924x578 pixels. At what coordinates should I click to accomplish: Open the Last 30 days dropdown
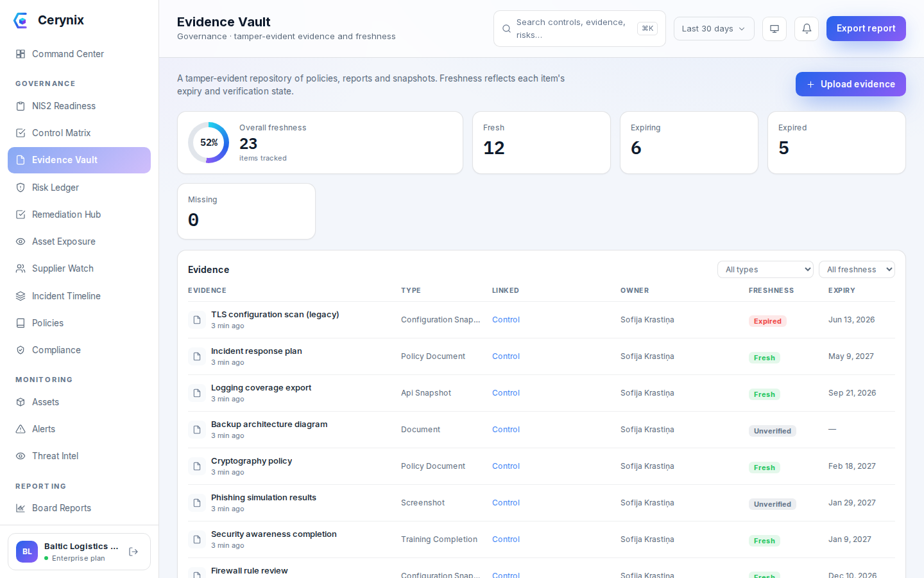(x=714, y=28)
